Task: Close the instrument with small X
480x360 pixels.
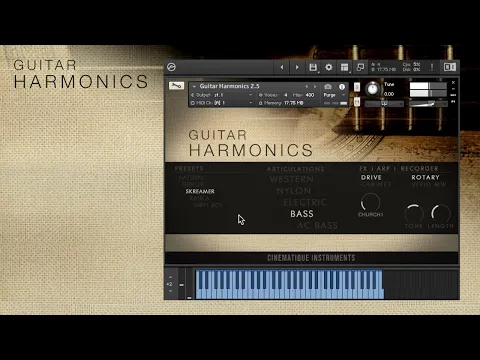Action: pos(453,82)
